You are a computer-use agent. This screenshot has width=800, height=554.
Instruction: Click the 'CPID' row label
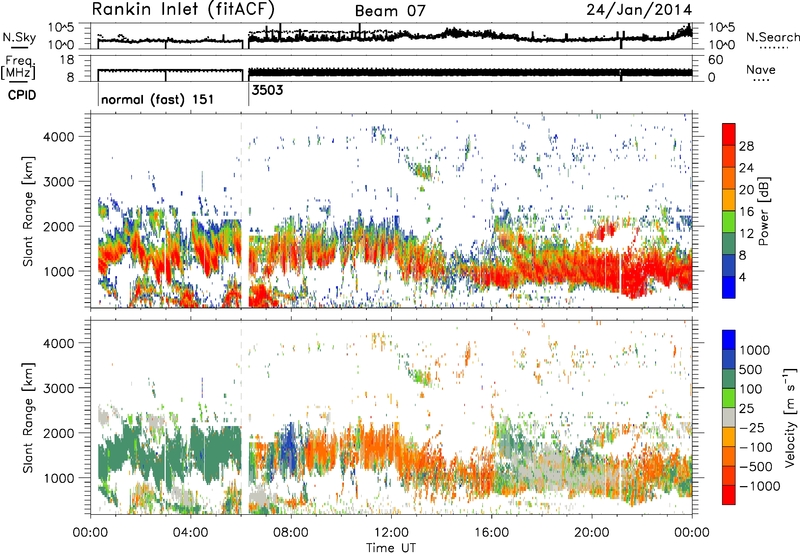click(22, 95)
